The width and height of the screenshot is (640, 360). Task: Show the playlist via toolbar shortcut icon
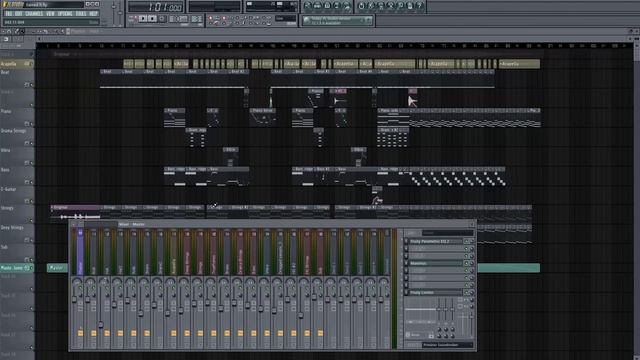tap(307, 6)
